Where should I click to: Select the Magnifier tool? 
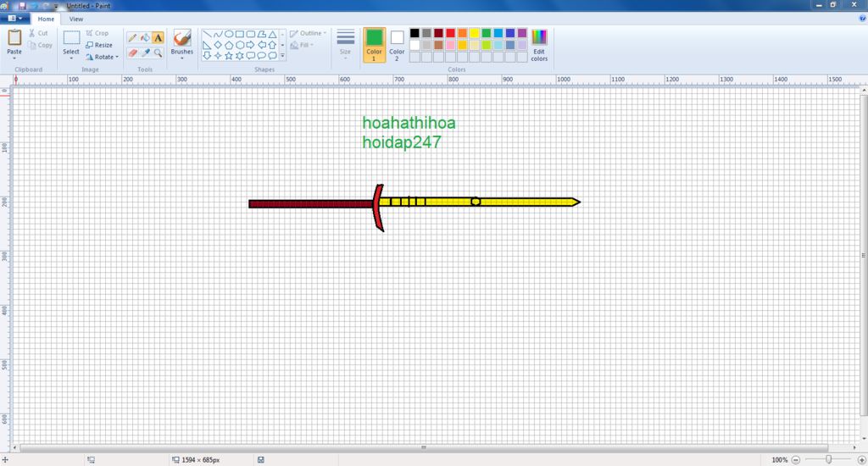159,53
